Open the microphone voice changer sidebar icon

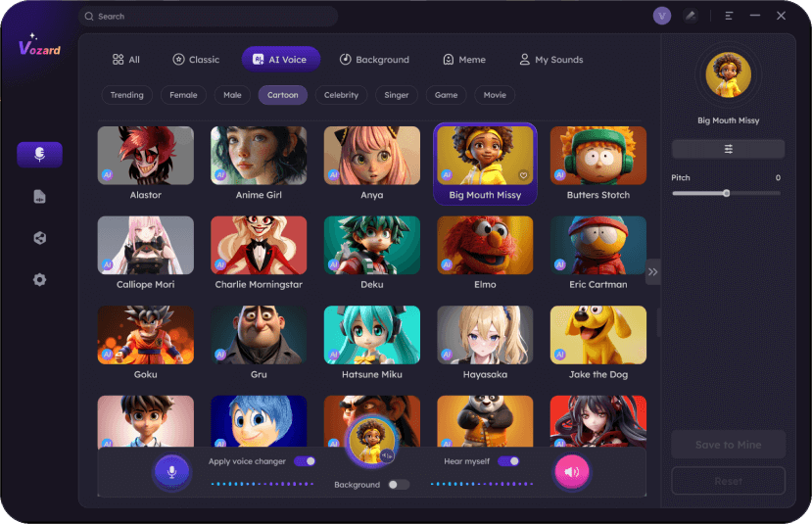(39, 154)
